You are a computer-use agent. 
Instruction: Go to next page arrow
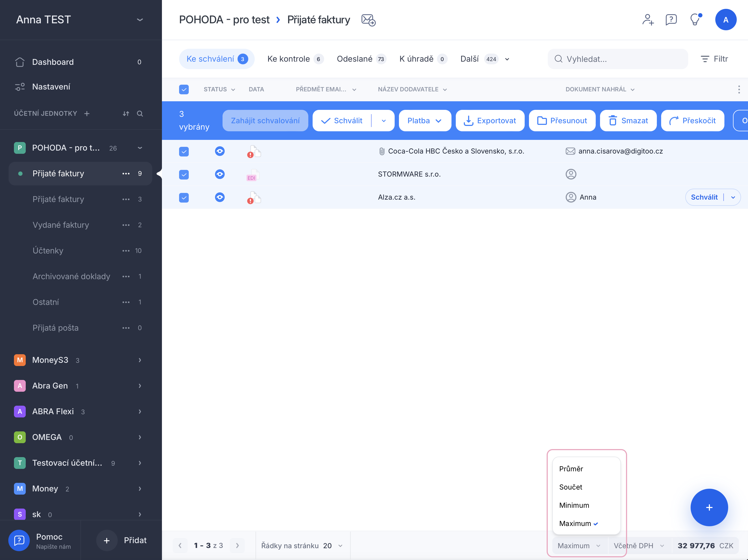pos(237,546)
